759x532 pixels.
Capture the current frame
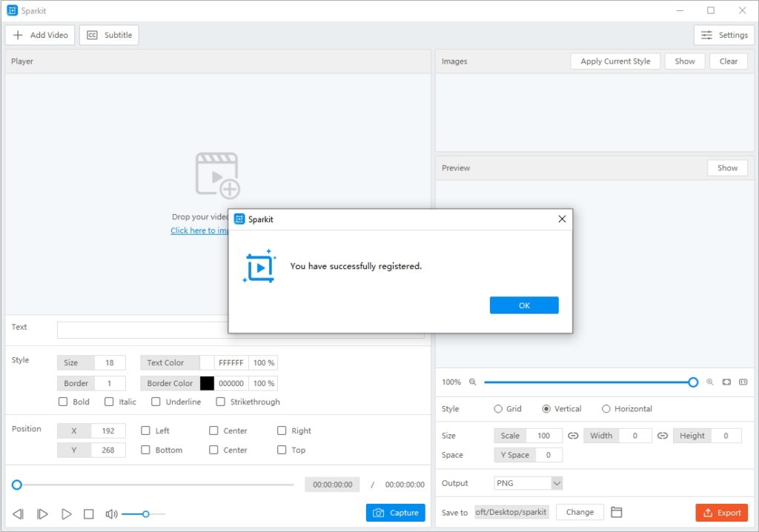tap(396, 513)
